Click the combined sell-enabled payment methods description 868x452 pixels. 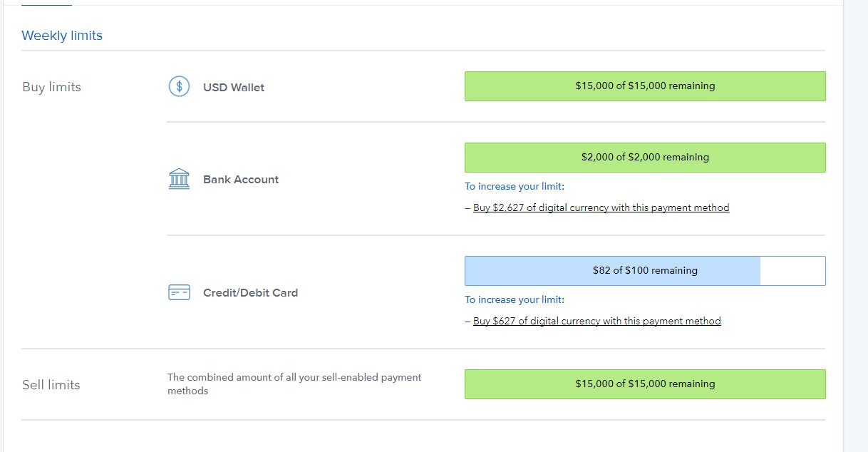click(294, 384)
